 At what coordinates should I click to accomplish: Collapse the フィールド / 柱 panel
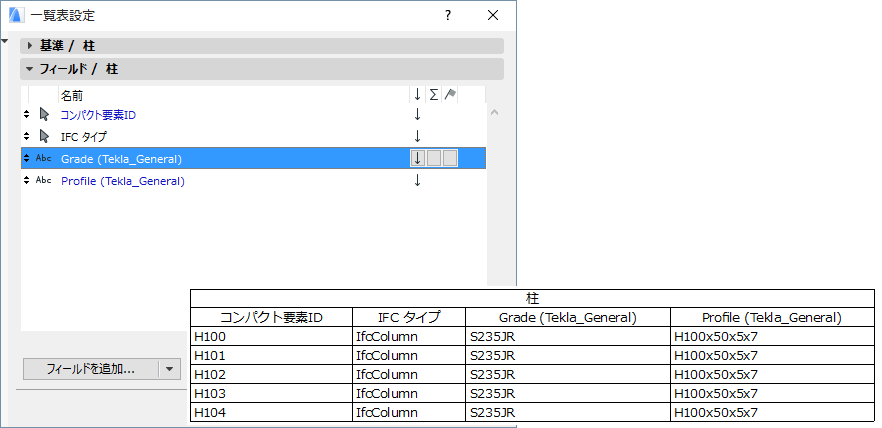click(x=31, y=69)
